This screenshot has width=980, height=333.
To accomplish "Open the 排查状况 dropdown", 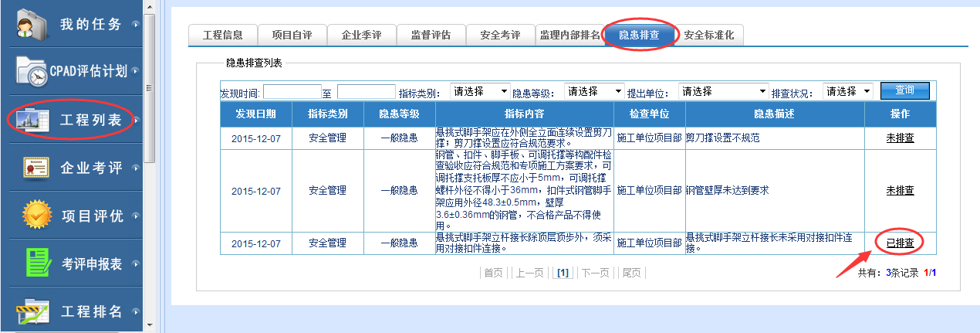I will [x=847, y=91].
